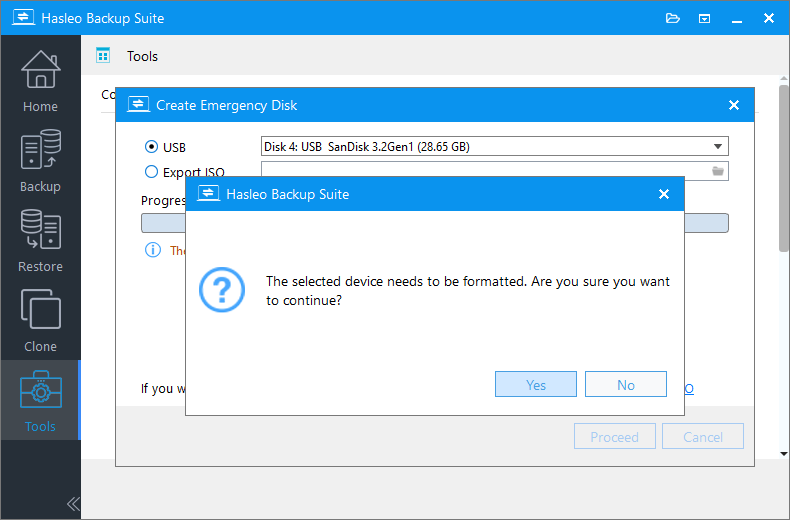Click scrollbar down arrow in Tools page
Viewport: 790px width, 520px height.
pos(783,453)
